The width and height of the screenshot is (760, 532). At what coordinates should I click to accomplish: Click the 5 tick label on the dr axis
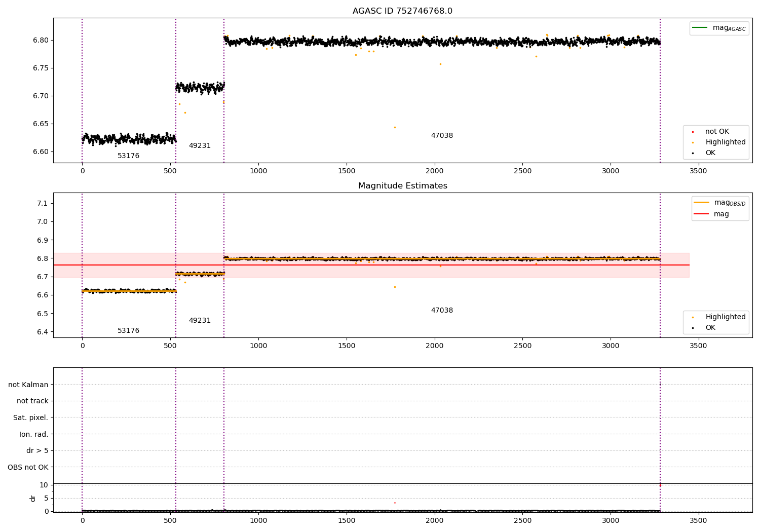click(x=46, y=499)
